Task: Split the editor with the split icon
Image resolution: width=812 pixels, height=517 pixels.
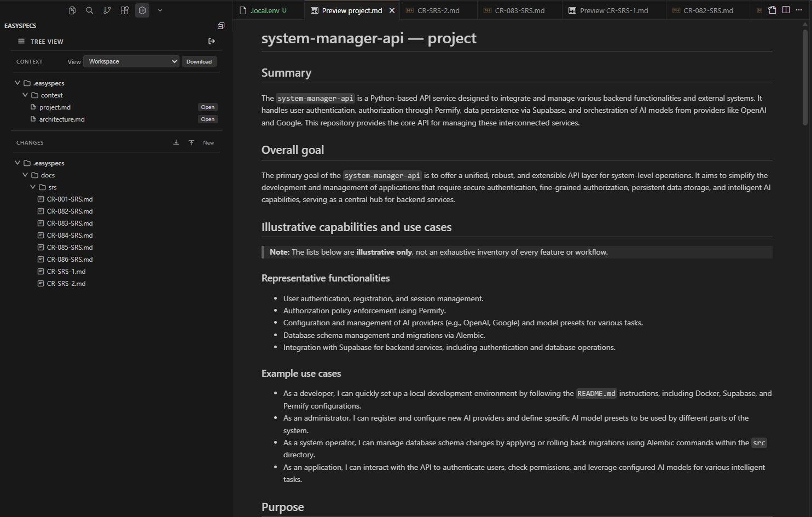Action: coord(786,10)
